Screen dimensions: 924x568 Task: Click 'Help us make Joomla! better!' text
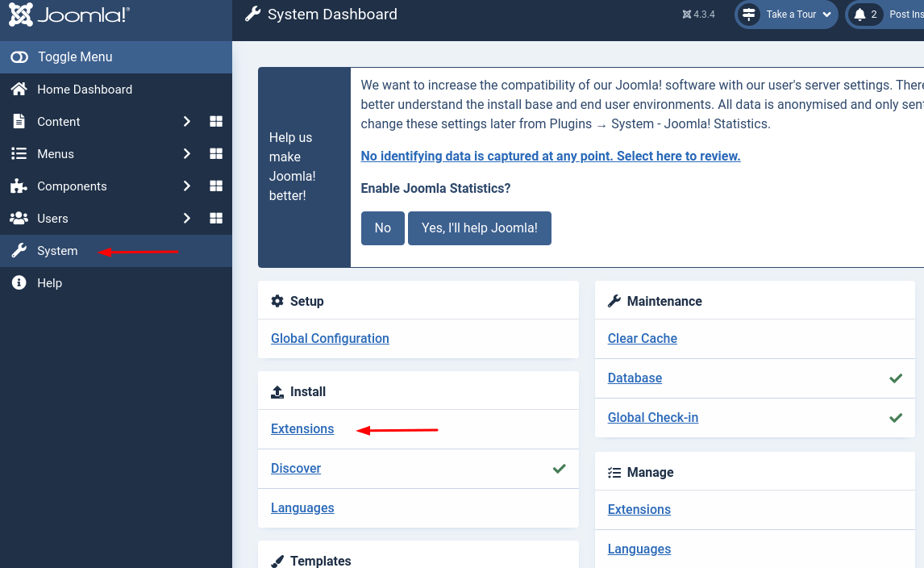(x=293, y=166)
